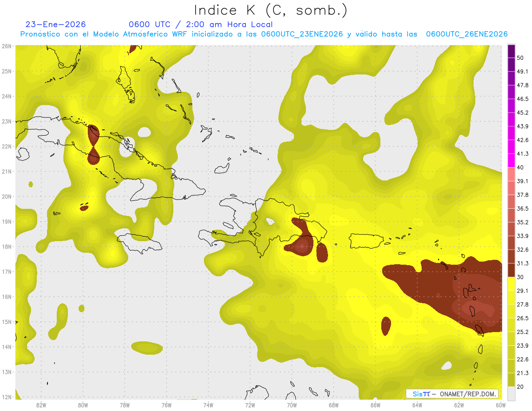The height and width of the screenshot is (411, 532).
Task: Click the olive colorbar segment between 20 and 21.3
Action: [511, 380]
